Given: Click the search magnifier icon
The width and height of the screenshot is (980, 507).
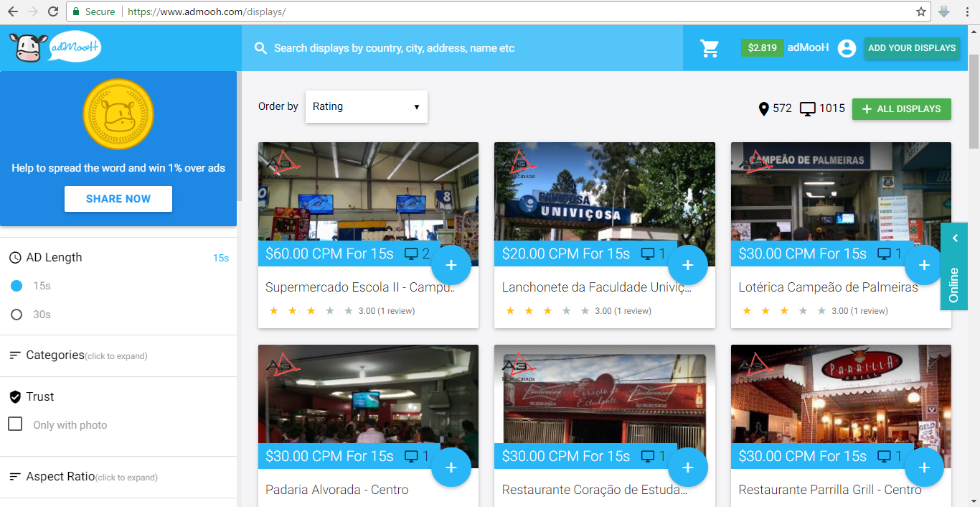Looking at the screenshot, I should [260, 48].
